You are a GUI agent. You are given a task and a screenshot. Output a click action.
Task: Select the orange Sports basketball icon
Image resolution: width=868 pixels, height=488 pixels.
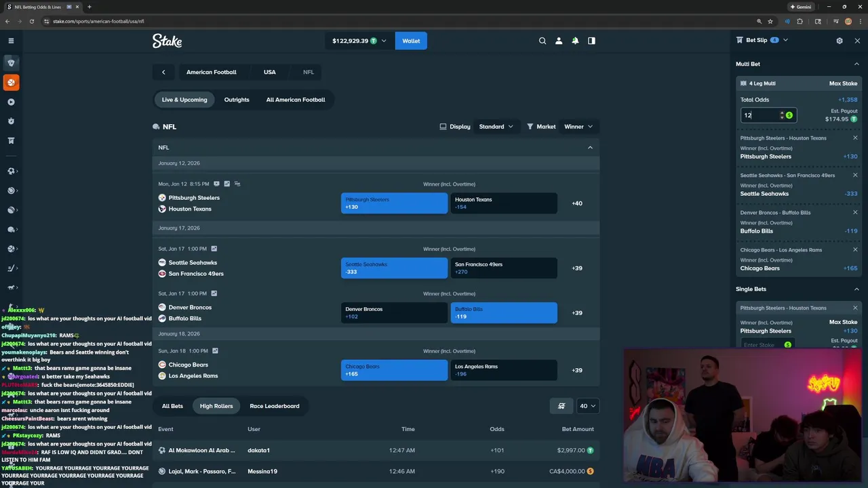(x=11, y=82)
